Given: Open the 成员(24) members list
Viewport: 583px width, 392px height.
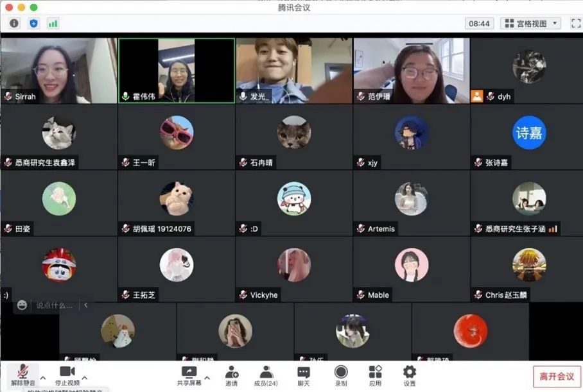Looking at the screenshot, I should click(x=266, y=375).
